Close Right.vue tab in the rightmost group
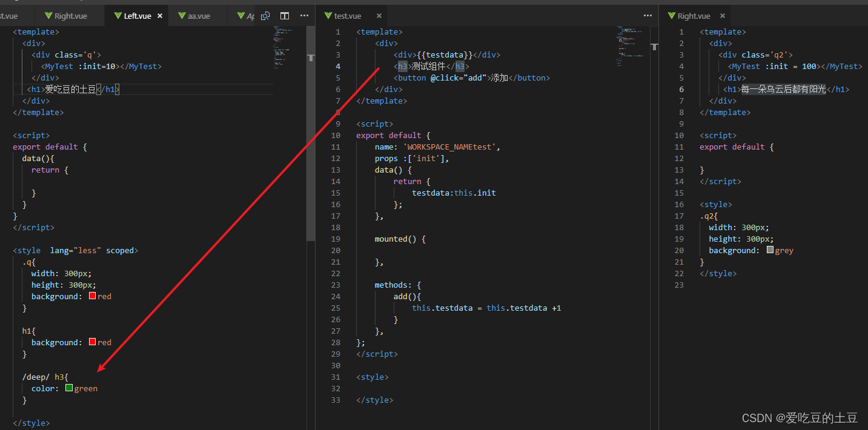The image size is (868, 430). (722, 16)
